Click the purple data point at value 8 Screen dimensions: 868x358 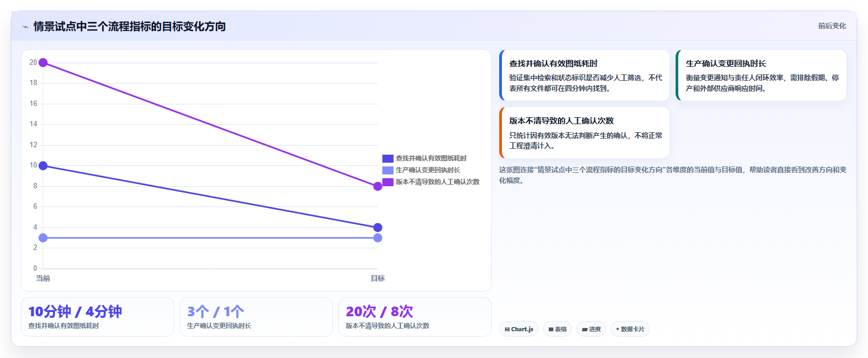coord(378,186)
